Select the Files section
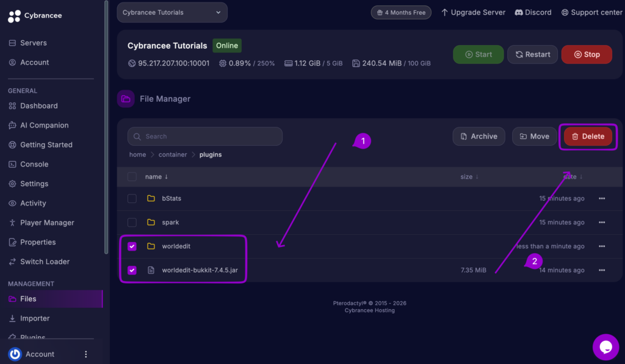Viewport: 625px width, 364px height. click(x=55, y=299)
